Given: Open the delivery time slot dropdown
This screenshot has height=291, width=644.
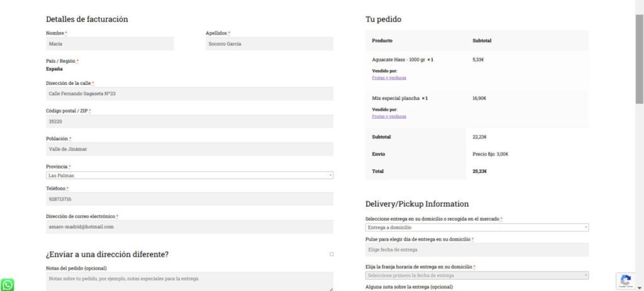Looking at the screenshot, I should [x=477, y=275].
